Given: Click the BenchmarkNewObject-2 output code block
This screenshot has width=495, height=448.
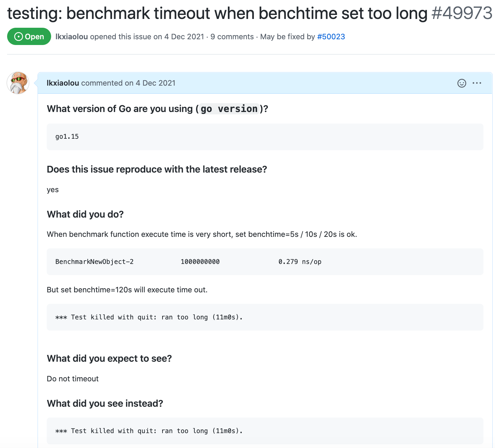Looking at the screenshot, I should tap(265, 262).
